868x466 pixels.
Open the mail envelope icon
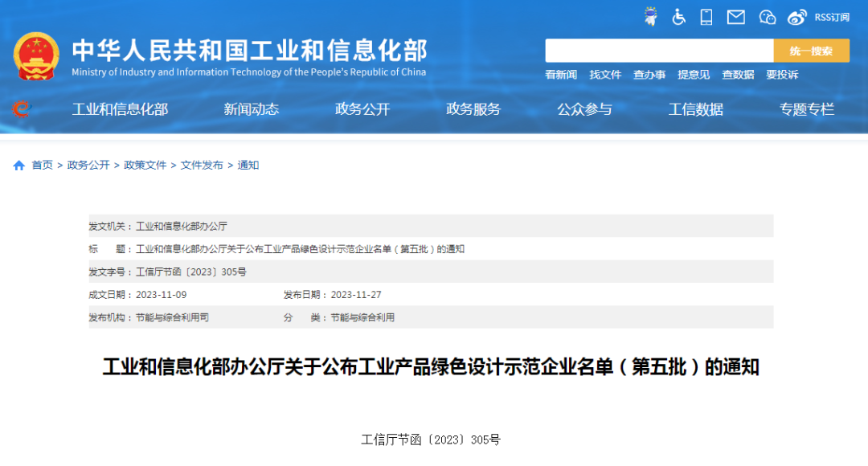point(735,17)
